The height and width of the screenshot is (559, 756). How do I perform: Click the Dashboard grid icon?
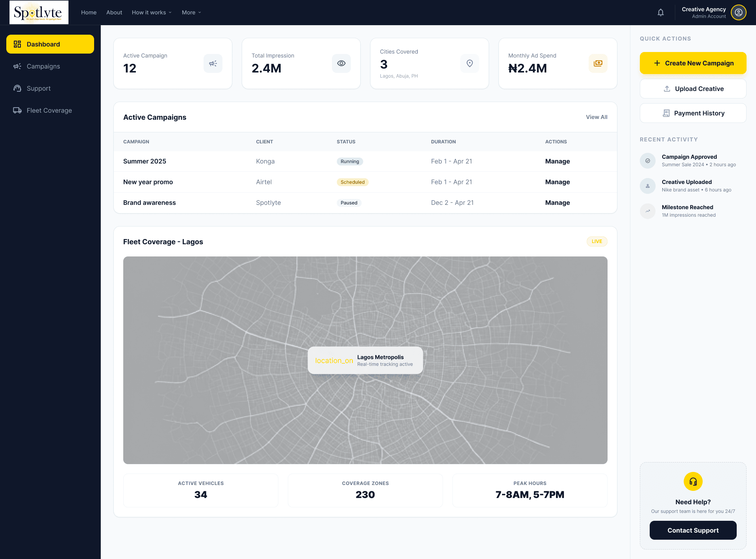[17, 44]
